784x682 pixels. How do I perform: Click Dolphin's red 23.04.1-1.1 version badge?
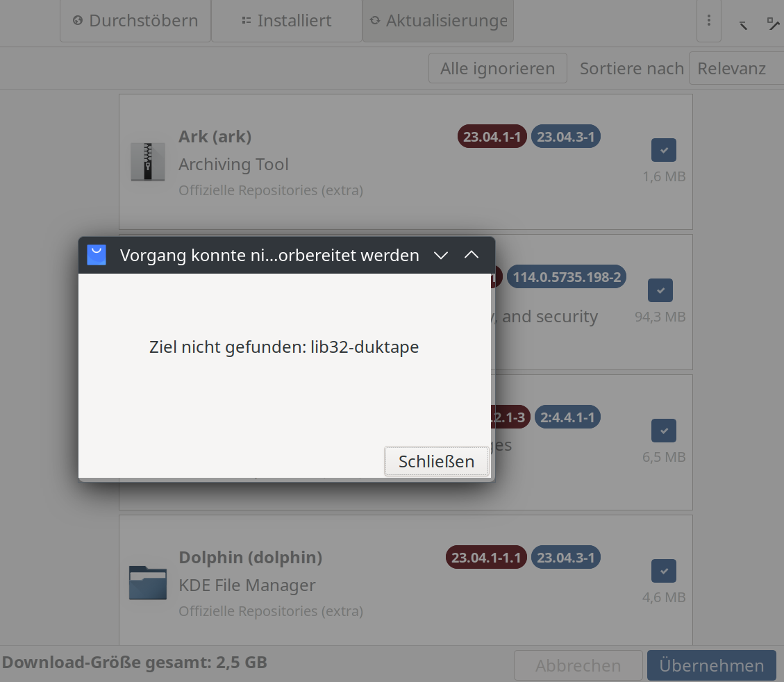[486, 558]
